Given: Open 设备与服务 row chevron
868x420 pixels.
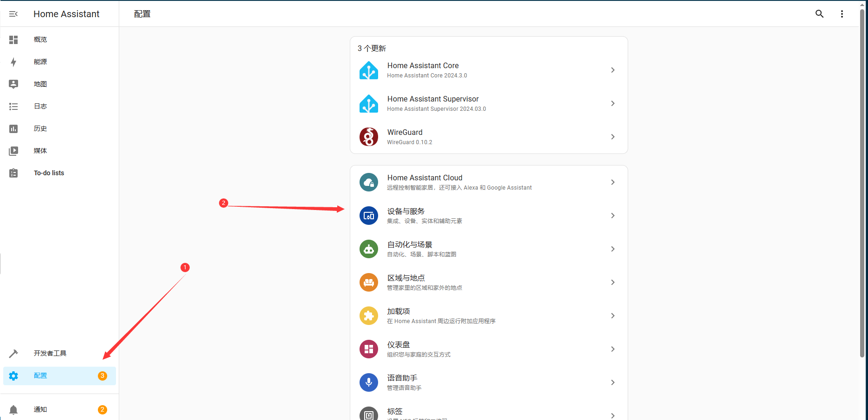Looking at the screenshot, I should pos(613,216).
